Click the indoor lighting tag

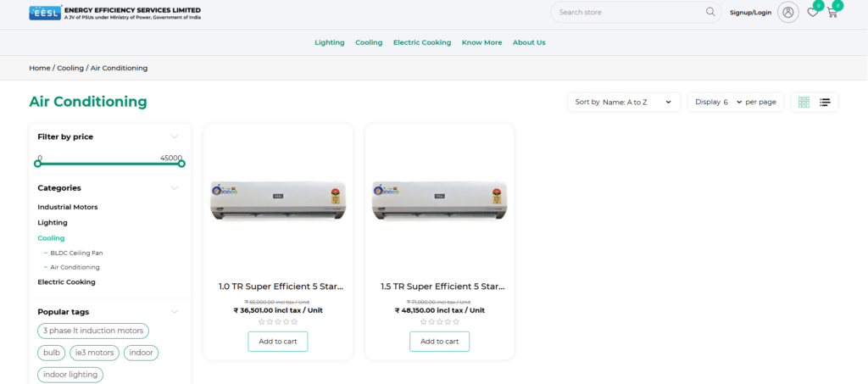[x=70, y=375]
